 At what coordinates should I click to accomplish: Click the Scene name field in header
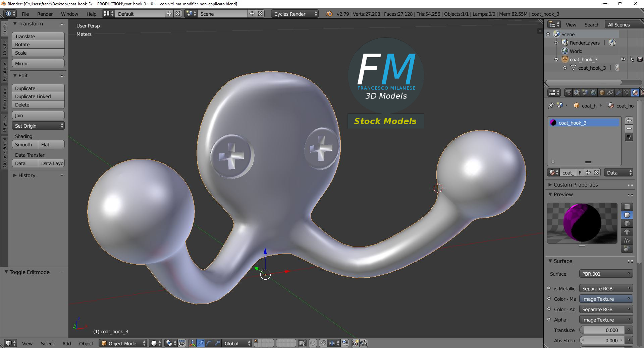click(x=223, y=14)
